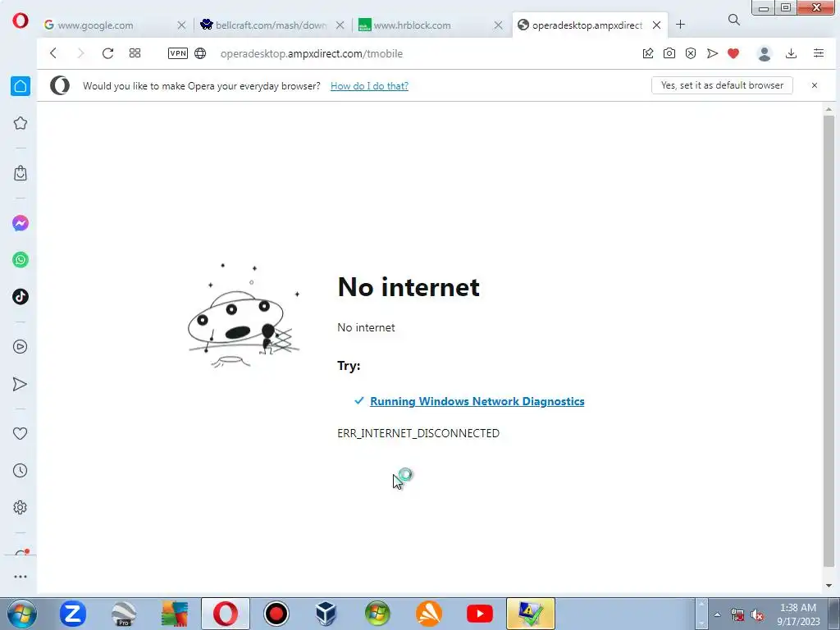Dismiss the default browser notification bar
The image size is (840, 630).
point(815,85)
